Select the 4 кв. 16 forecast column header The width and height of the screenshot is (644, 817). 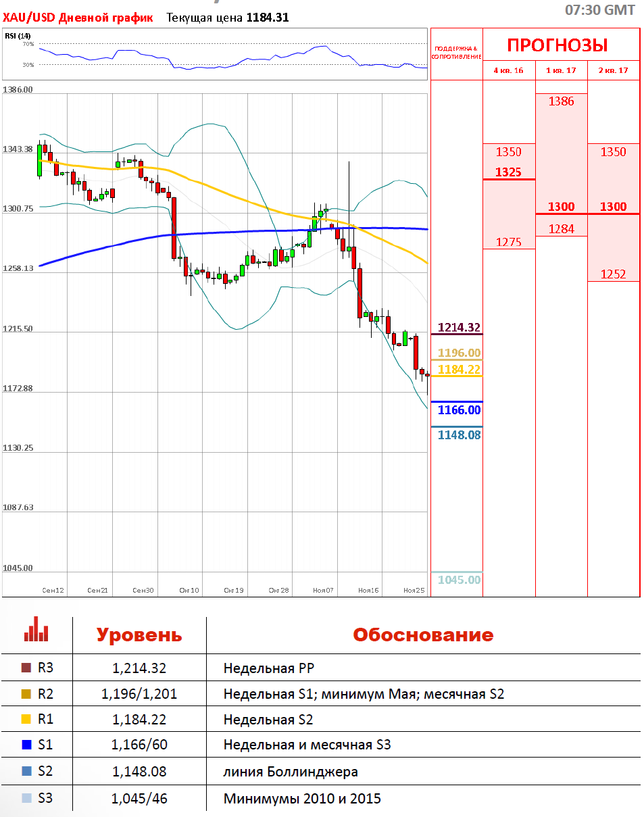click(508, 70)
